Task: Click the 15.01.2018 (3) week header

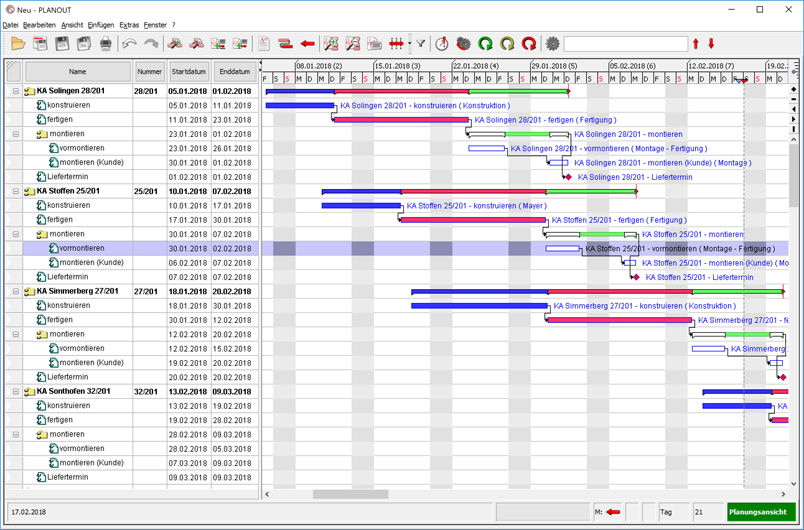Action: (x=413, y=66)
